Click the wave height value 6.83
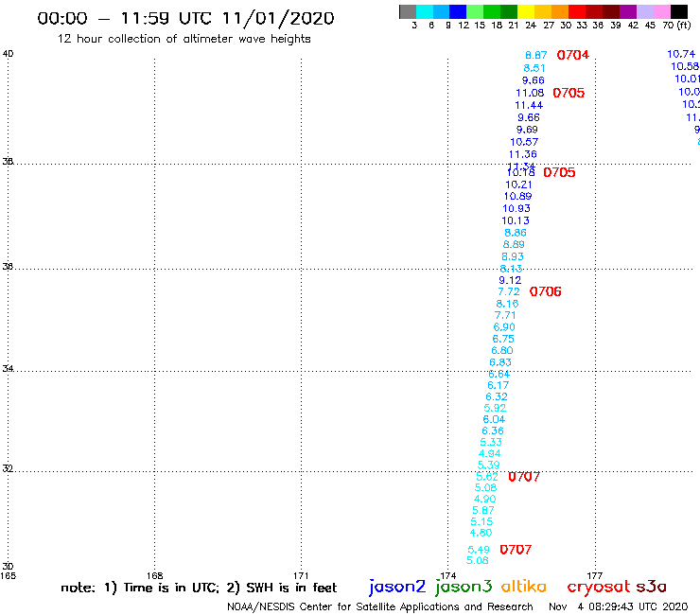Viewport: 700px width, 615px height. pyautogui.click(x=500, y=362)
